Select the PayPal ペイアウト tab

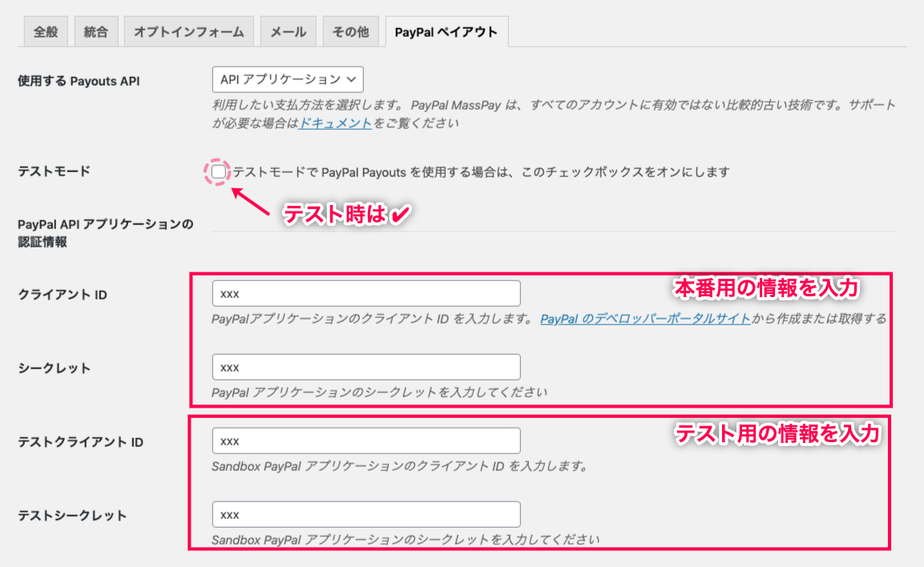coord(446,32)
